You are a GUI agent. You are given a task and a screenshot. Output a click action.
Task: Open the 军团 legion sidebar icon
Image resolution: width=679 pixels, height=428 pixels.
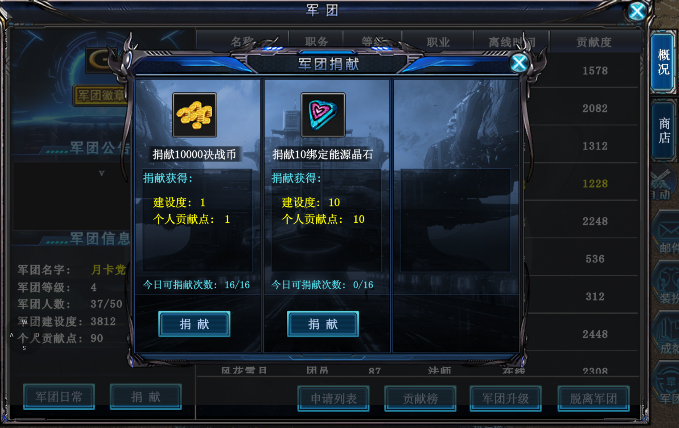point(667,383)
